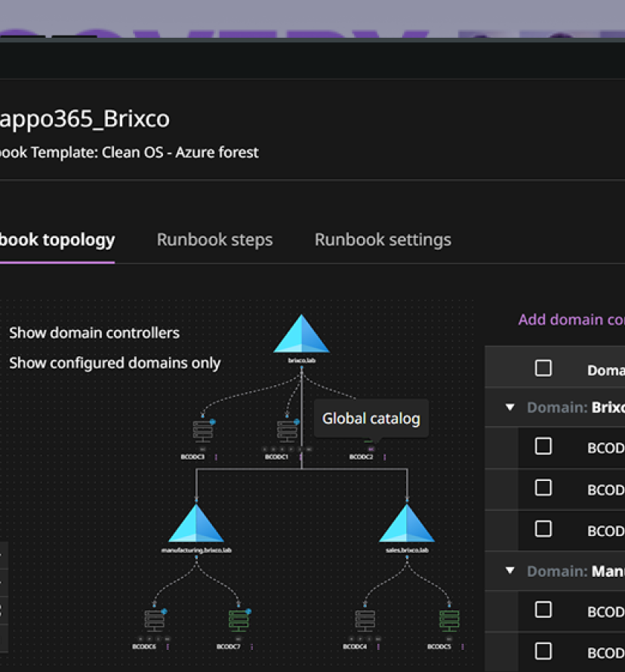Click the brixco.lab root domain pyramid icon
Image resolution: width=625 pixels, height=672 pixels.
[301, 334]
